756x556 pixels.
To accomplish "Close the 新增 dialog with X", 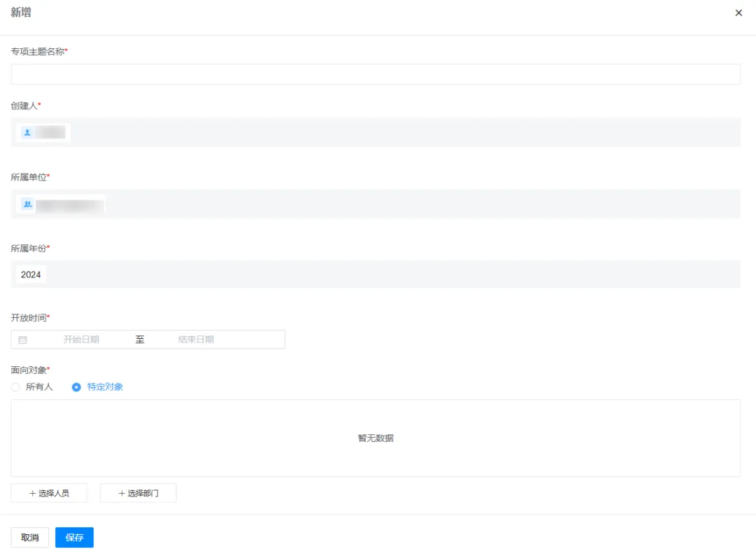I will tap(738, 13).
